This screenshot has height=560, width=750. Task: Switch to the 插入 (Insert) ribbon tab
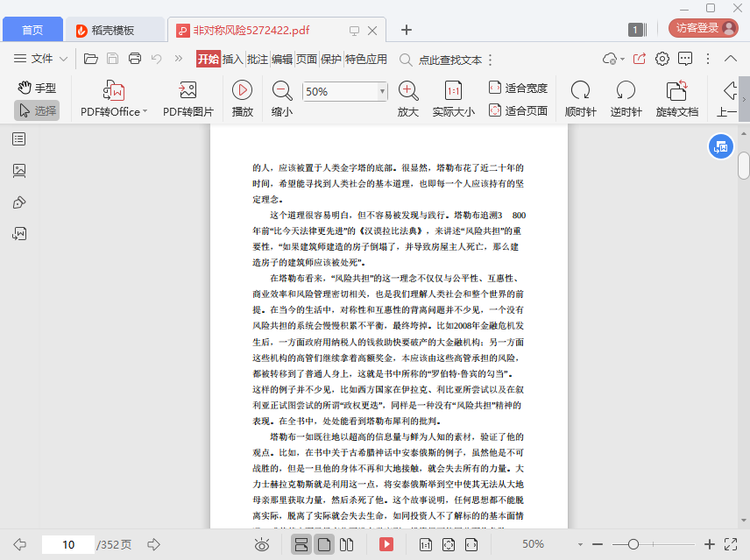point(232,60)
